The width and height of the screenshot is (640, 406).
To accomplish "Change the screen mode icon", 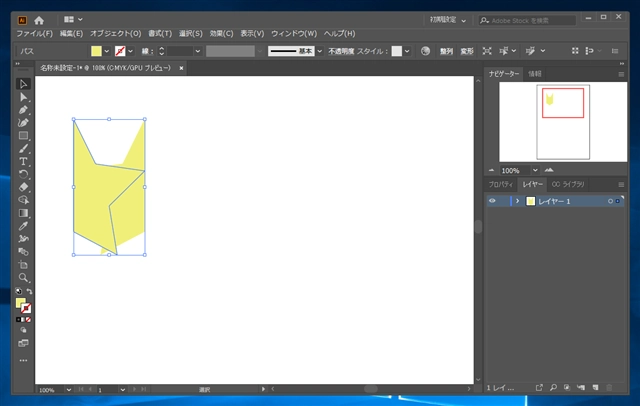I will coord(23,343).
